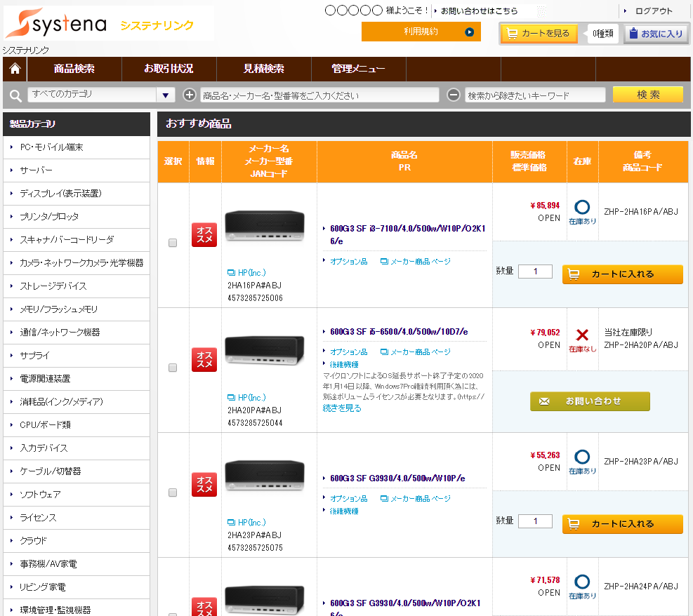Expand ストレージデバイス category
The image size is (693, 616).
77,286
